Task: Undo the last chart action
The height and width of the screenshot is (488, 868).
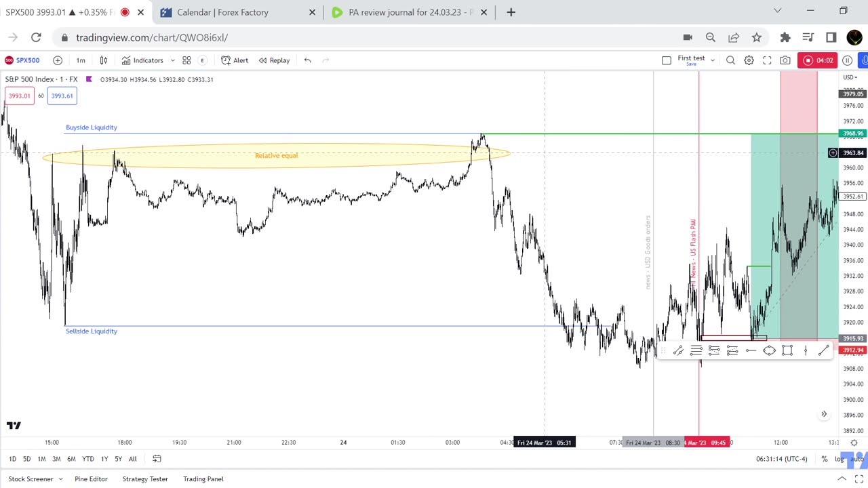Action: point(307,60)
